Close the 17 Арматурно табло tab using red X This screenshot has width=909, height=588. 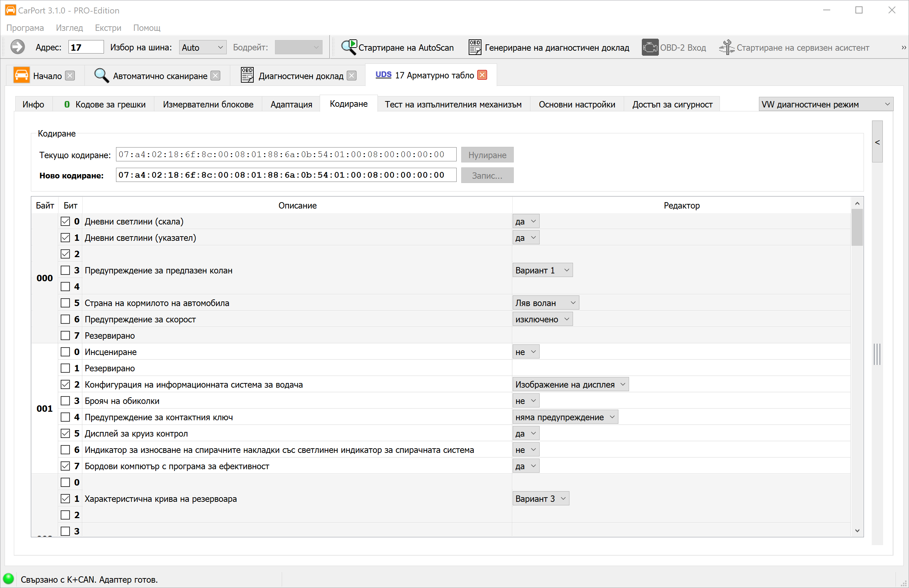482,75
